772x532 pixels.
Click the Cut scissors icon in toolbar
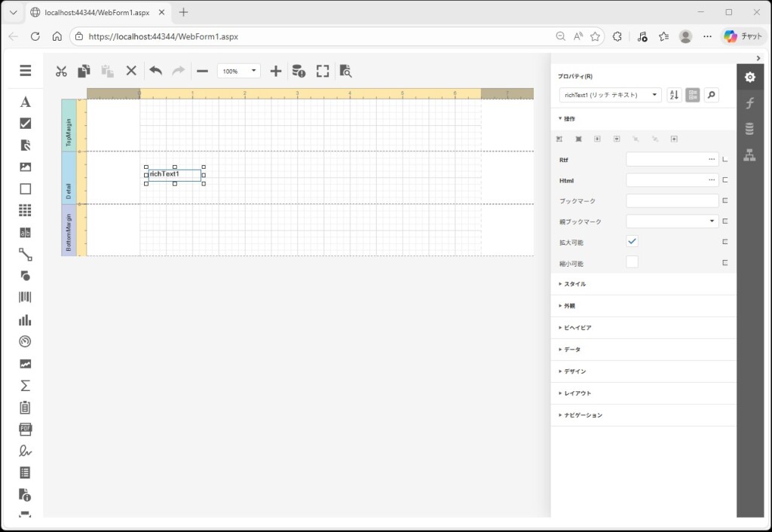tap(62, 71)
